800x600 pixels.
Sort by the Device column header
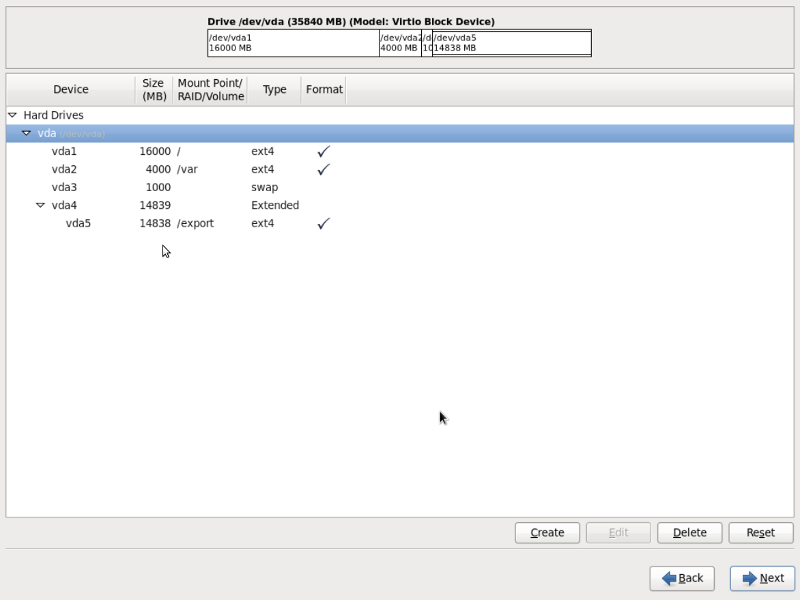70,89
